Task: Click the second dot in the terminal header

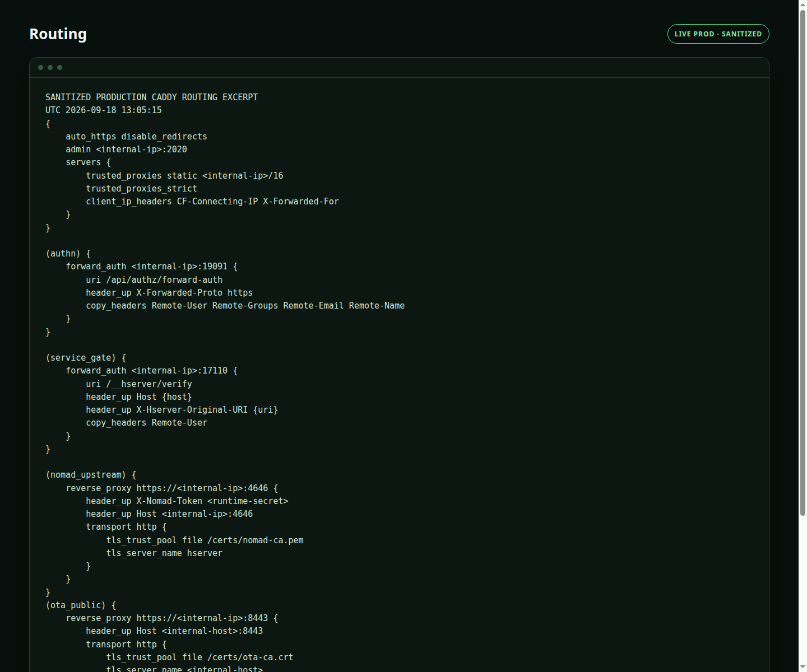Action: coord(50,67)
